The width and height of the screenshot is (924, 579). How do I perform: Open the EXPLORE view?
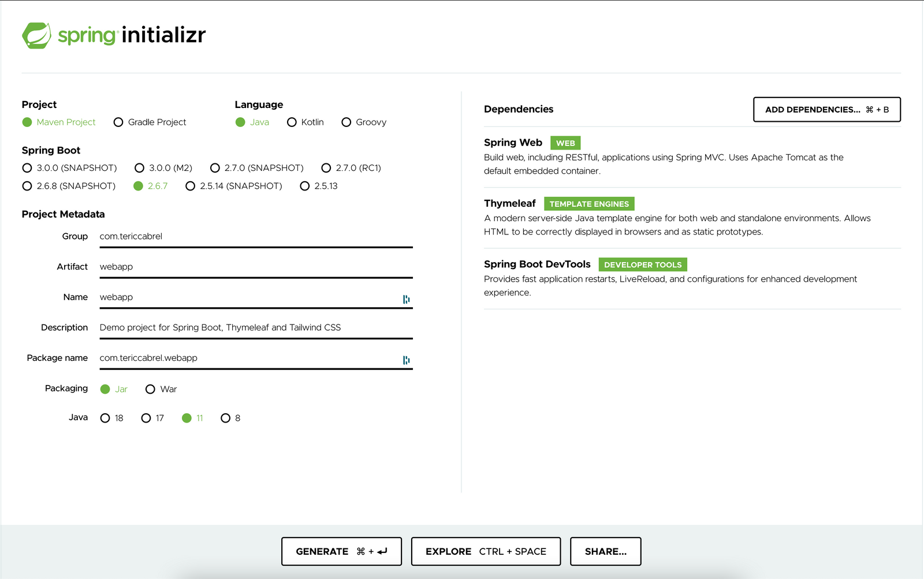click(x=485, y=551)
